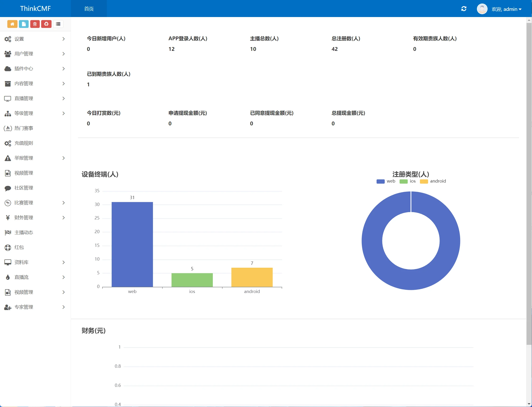Click the refresh icon in header
The image size is (532, 407).
(x=464, y=9)
